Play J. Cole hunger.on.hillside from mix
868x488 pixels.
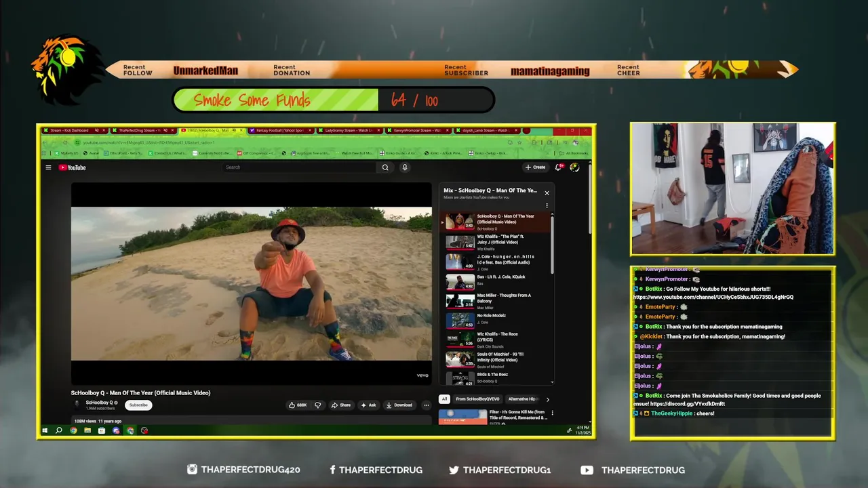coord(496,262)
